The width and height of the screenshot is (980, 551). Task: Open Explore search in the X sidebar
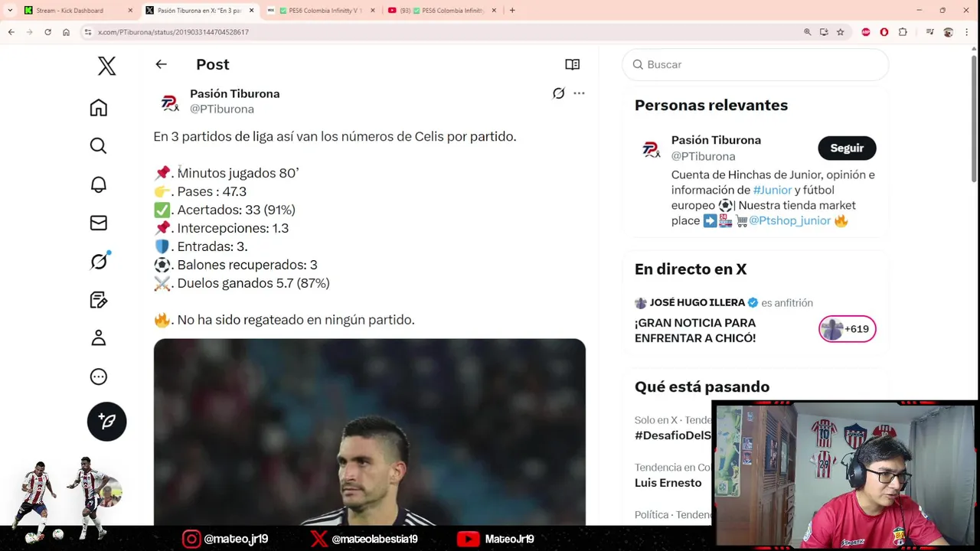pos(98,146)
